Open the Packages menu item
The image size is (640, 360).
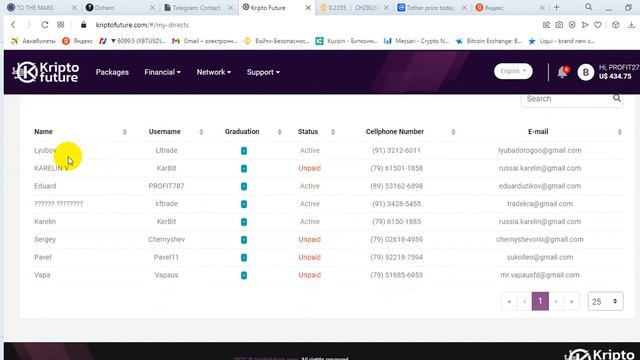[112, 72]
